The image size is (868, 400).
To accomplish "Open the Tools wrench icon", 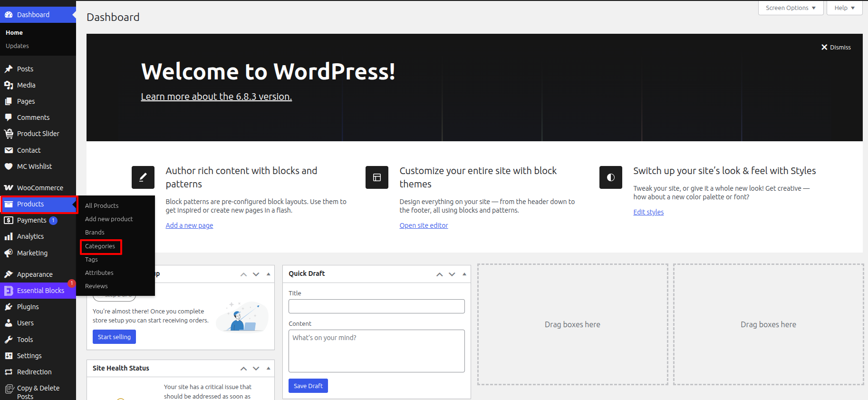I will [x=9, y=340].
